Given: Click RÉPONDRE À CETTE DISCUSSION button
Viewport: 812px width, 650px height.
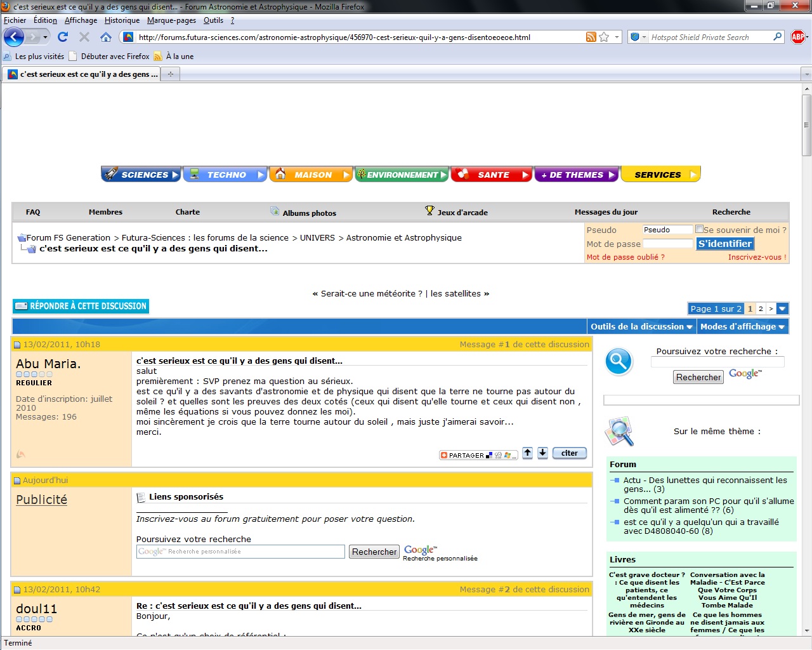Looking at the screenshot, I should point(81,306).
